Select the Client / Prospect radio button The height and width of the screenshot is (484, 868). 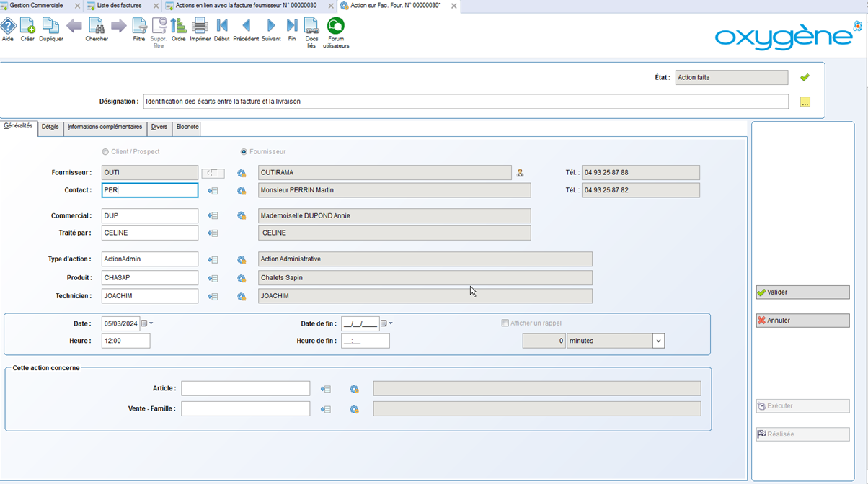coord(105,152)
